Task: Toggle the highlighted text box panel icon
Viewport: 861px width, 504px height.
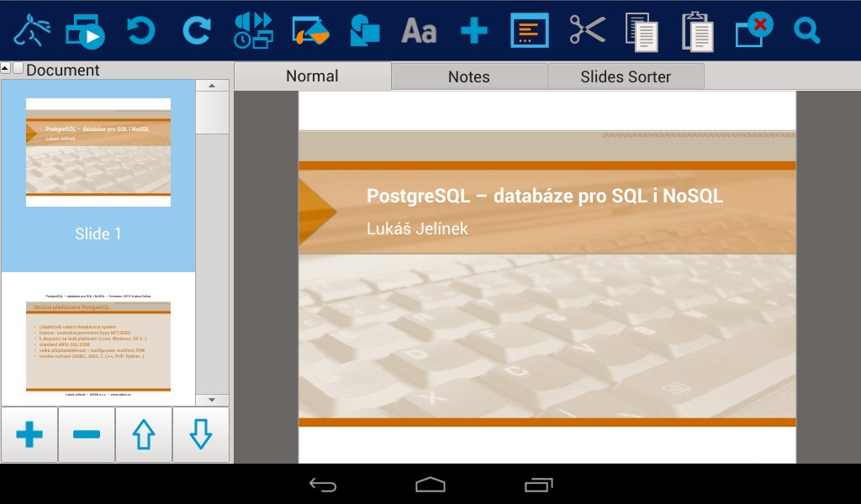Action: click(x=530, y=30)
